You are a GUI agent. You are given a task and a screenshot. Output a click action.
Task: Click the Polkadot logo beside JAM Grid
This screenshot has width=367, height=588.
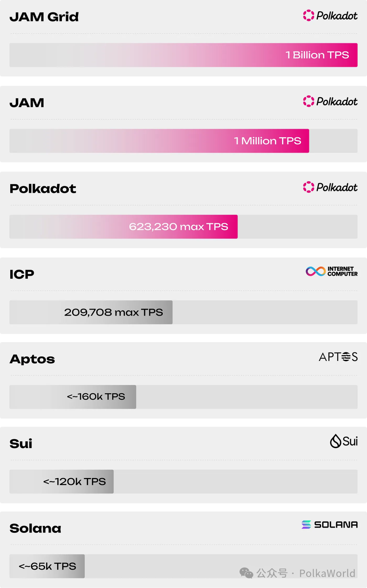pos(330,16)
